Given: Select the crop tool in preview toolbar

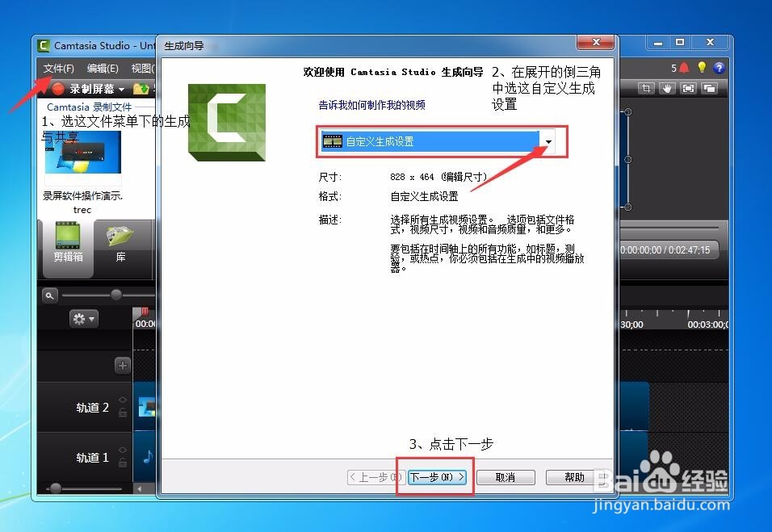Looking at the screenshot, I should pos(646,88).
